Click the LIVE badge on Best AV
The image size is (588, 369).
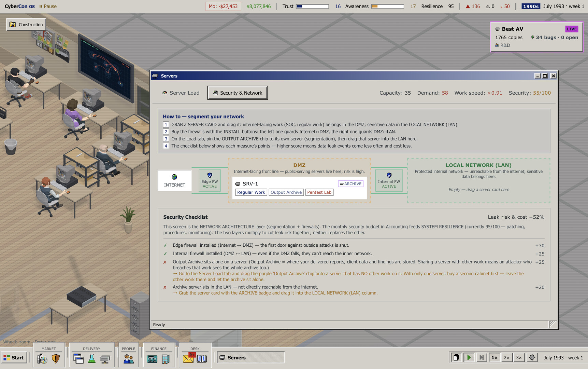572,29
